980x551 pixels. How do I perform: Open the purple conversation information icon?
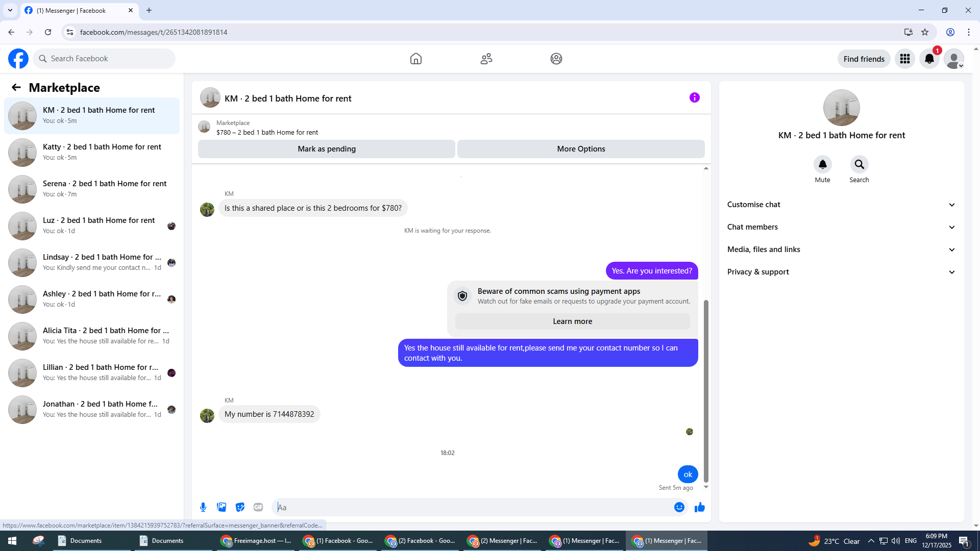694,97
